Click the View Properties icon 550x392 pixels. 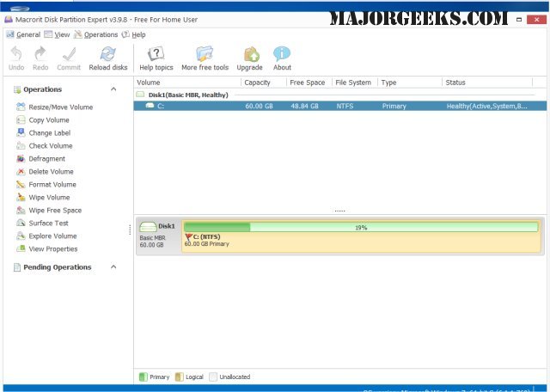[21, 248]
